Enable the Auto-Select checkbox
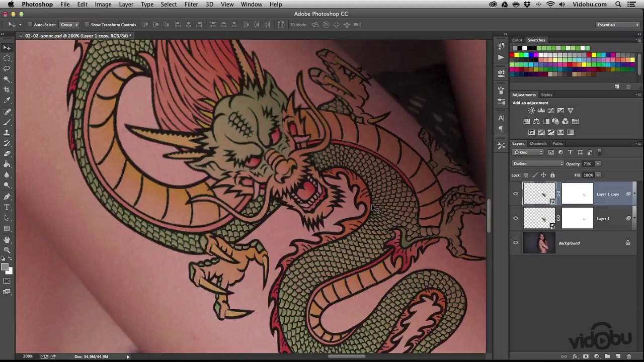 [x=30, y=25]
